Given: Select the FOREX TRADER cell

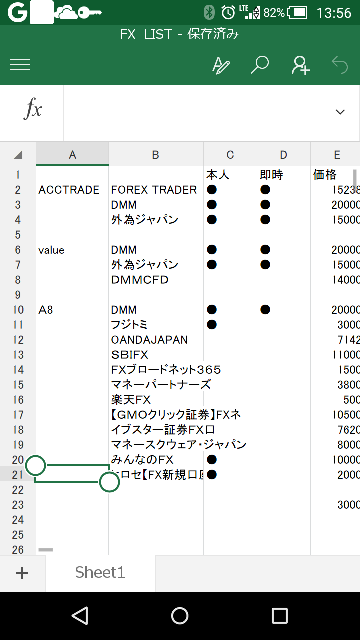Looking at the screenshot, I should coord(156,190).
